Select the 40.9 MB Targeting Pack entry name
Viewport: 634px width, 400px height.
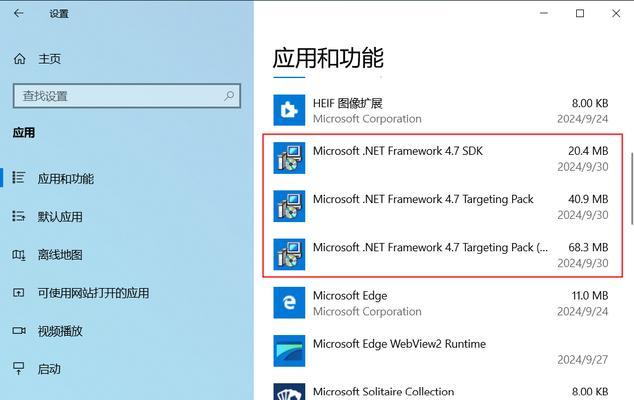(423, 199)
